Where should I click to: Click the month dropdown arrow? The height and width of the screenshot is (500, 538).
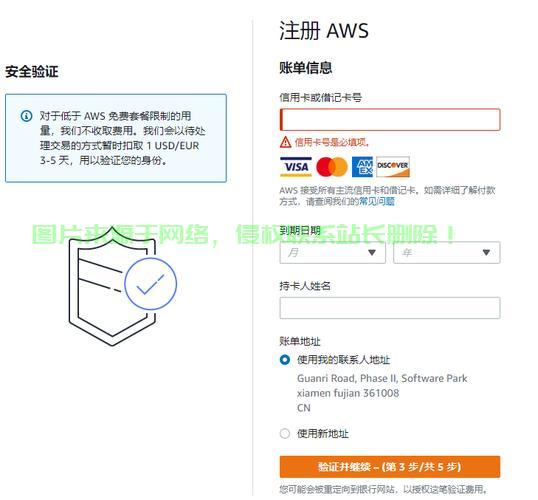click(x=372, y=253)
